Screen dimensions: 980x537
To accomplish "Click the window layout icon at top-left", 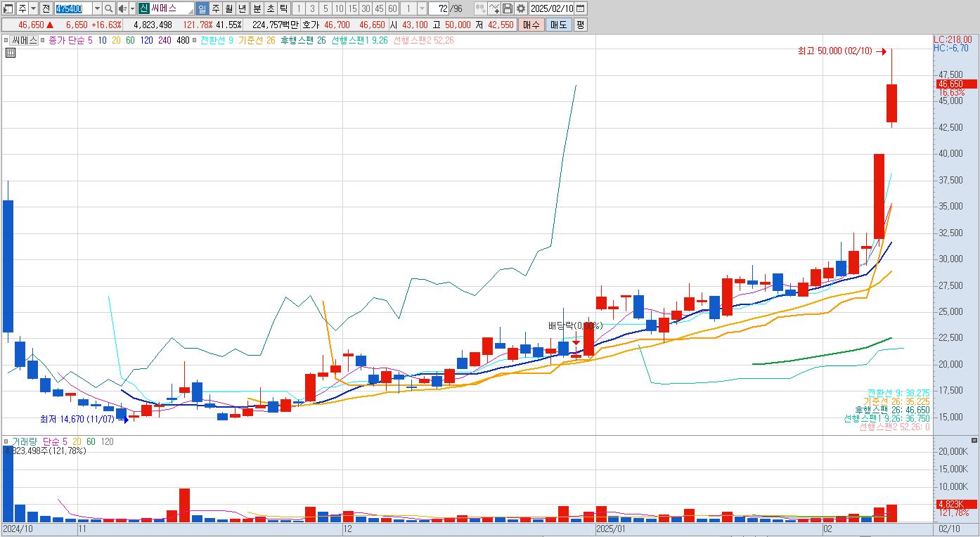I will pos(8,8).
